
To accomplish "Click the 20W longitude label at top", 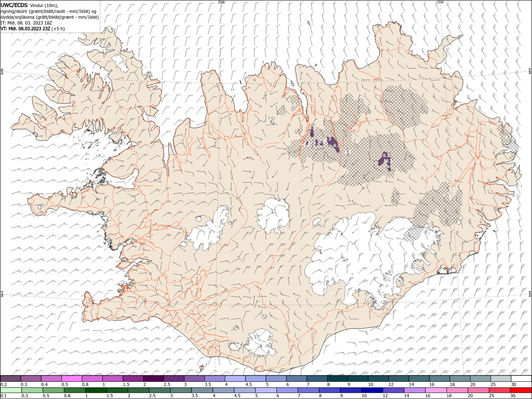I will pyautogui.click(x=222, y=2).
